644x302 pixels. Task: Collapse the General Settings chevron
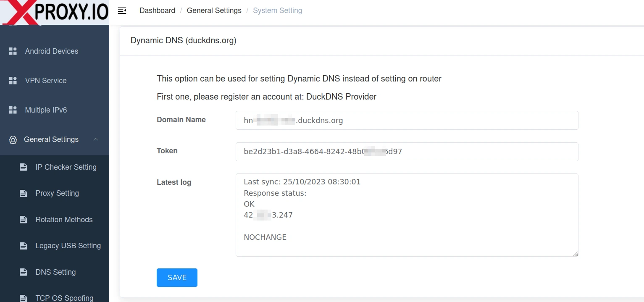click(95, 139)
